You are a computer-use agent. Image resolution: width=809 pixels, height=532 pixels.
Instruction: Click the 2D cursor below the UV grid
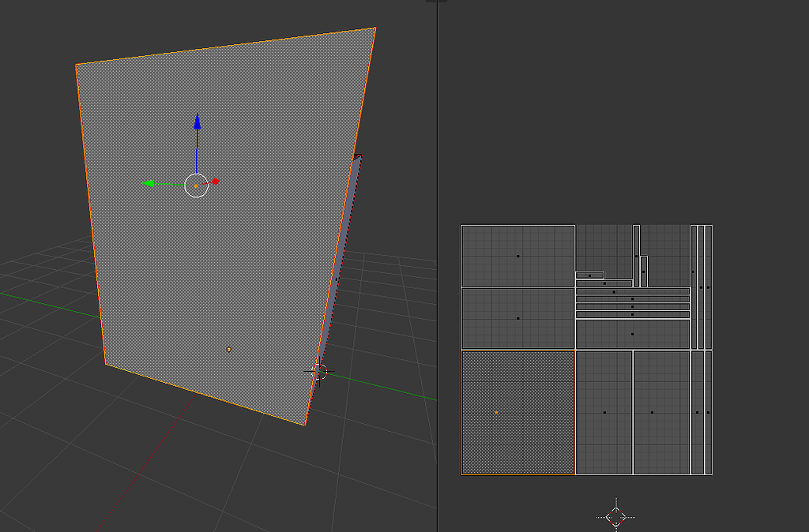coord(616,516)
